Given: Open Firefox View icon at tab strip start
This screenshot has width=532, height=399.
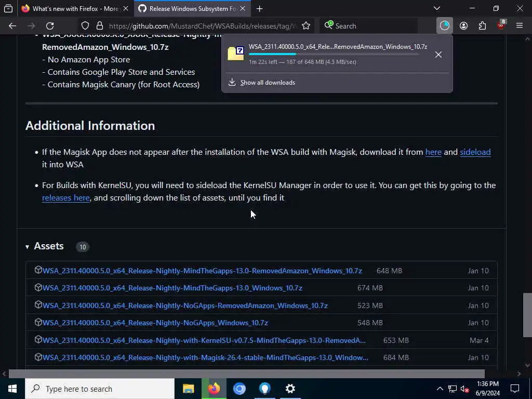Looking at the screenshot, I should [8, 8].
